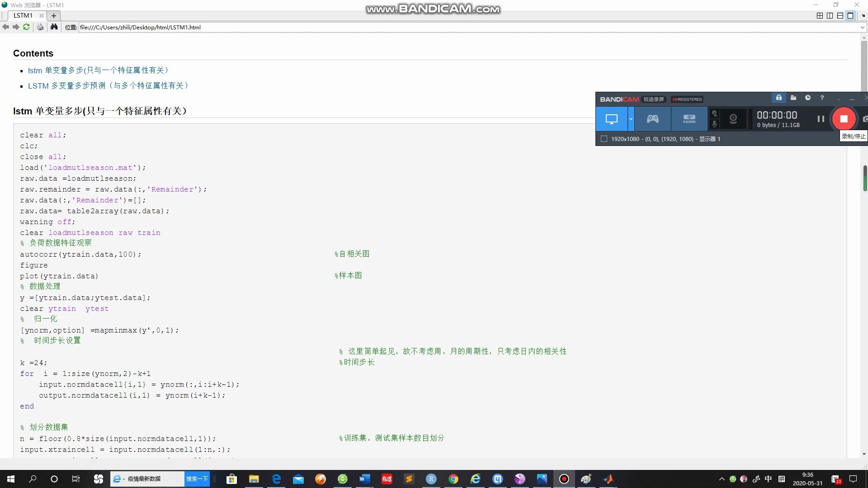Go back in the web browser
868x488 pixels.
coord(5,27)
